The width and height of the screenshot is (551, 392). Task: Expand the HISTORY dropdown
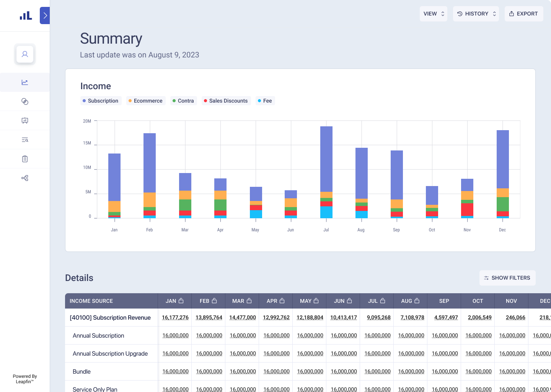coord(476,13)
